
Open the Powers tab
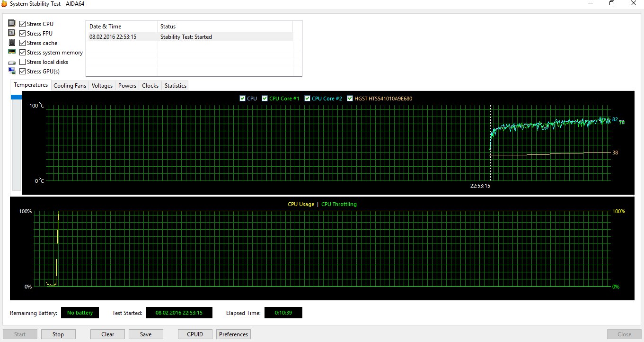point(127,86)
